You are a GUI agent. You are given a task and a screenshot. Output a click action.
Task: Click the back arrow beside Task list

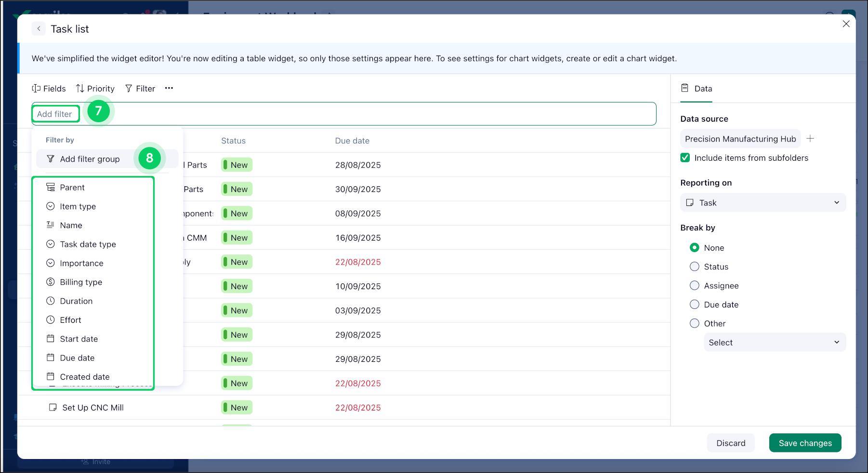pyautogui.click(x=39, y=29)
